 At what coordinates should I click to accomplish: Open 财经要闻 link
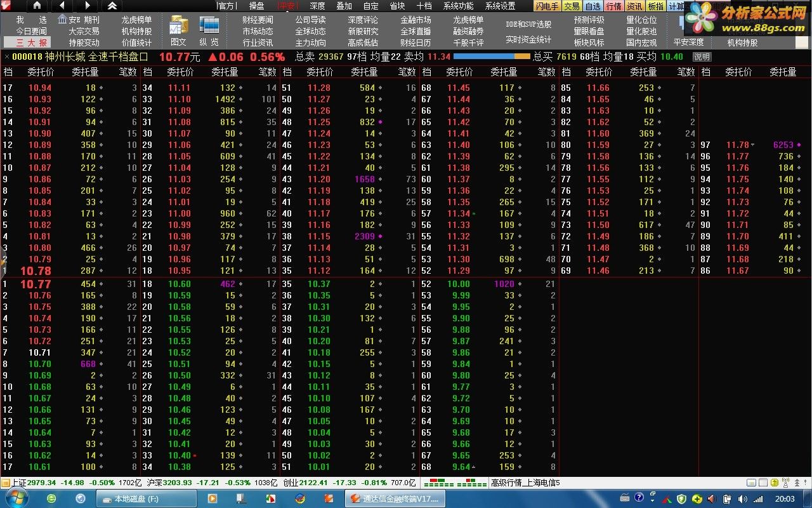(258, 20)
